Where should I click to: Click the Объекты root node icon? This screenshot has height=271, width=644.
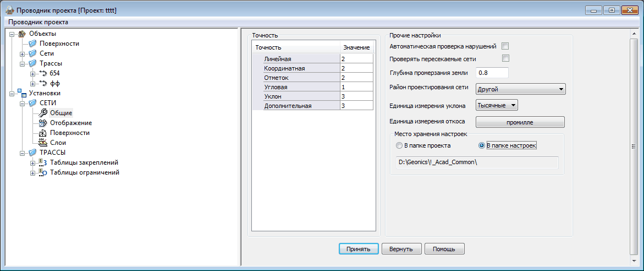point(22,34)
